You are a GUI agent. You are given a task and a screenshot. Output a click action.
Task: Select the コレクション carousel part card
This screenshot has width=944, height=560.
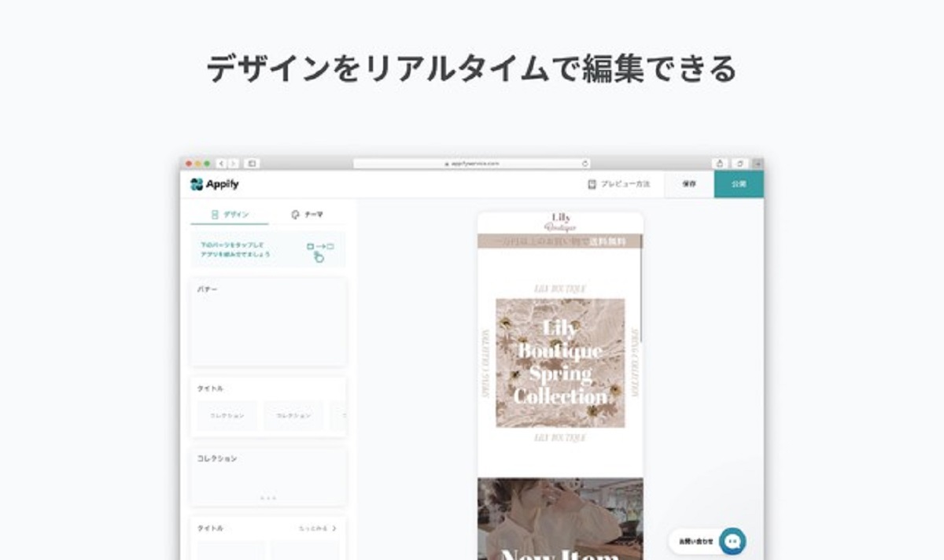[267, 477]
